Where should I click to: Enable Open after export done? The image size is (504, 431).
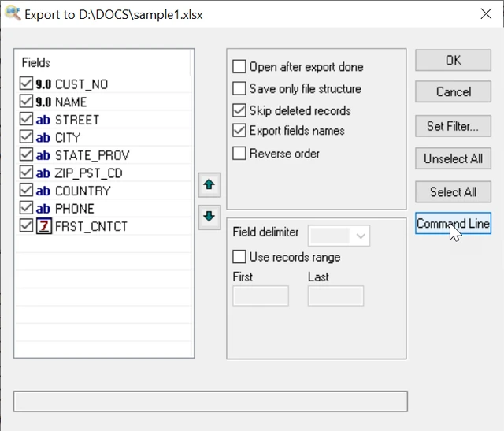(x=239, y=66)
